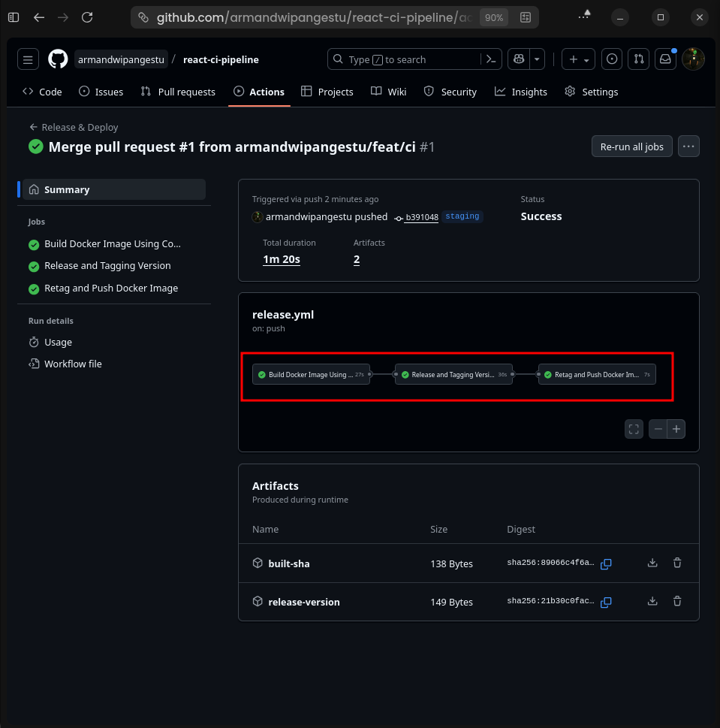This screenshot has width=720, height=728.
Task: Expand workflow graph to fullscreen
Action: (x=634, y=429)
